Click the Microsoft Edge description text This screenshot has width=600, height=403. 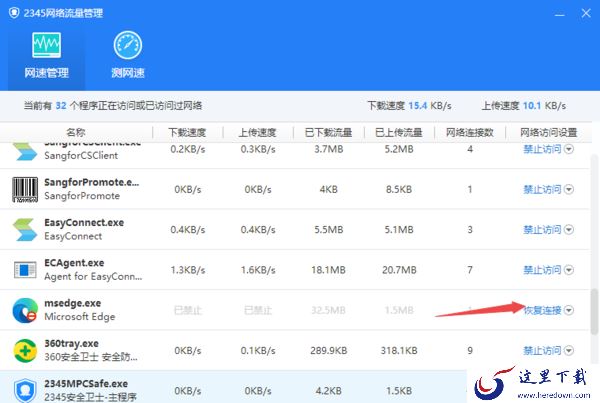click(x=80, y=317)
